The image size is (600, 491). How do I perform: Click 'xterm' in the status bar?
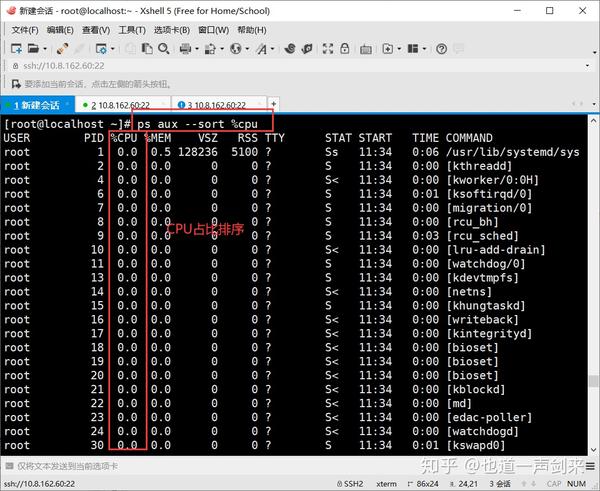(386, 484)
